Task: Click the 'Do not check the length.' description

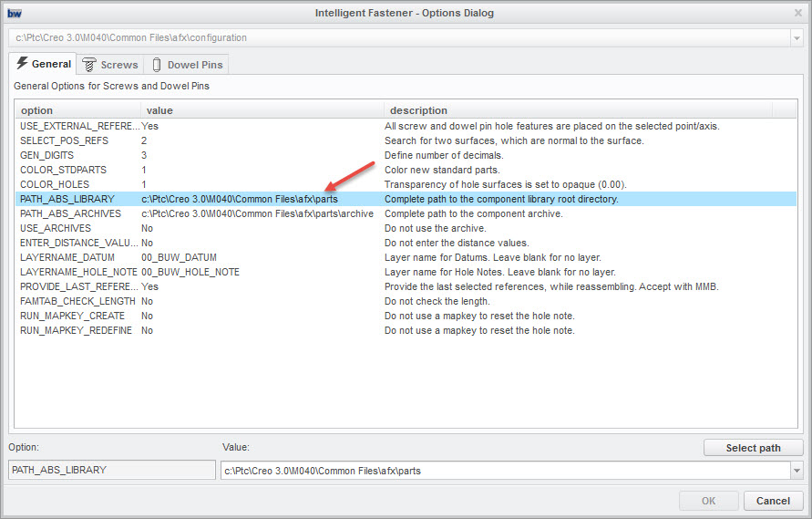Action: pyautogui.click(x=437, y=301)
